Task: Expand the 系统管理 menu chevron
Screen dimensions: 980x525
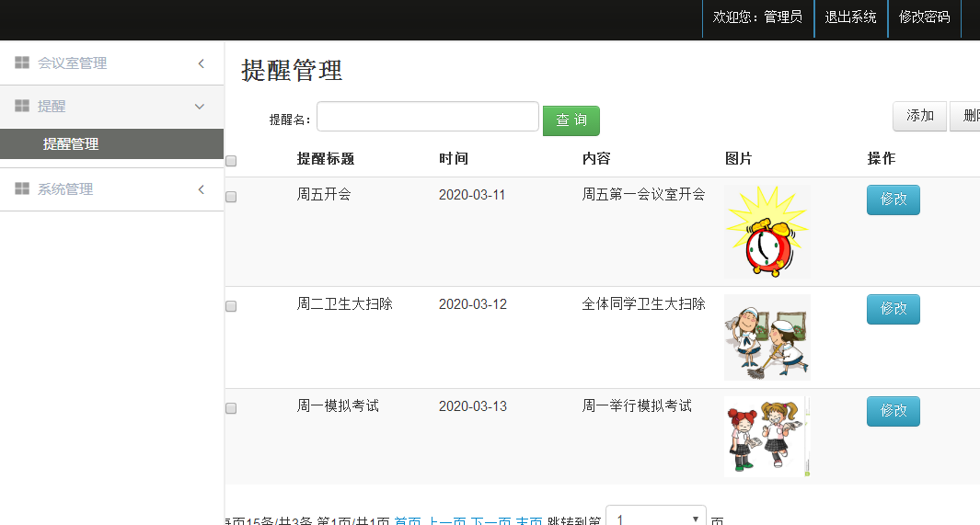Action: (202, 189)
